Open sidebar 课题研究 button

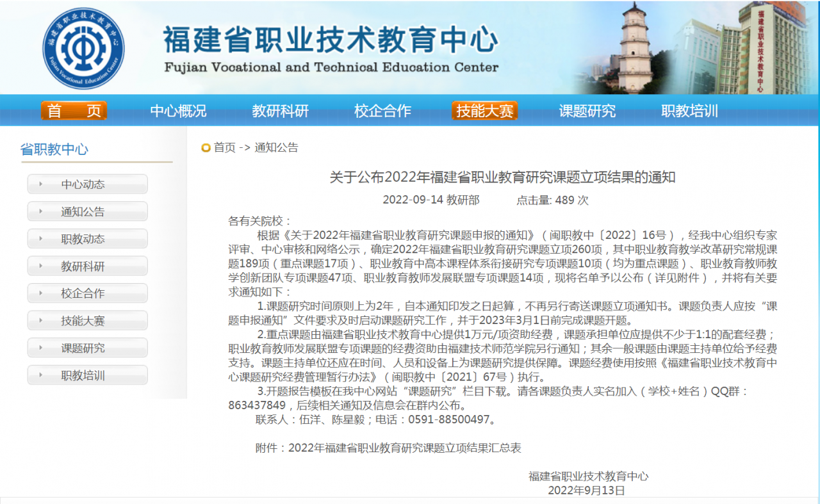coord(87,348)
